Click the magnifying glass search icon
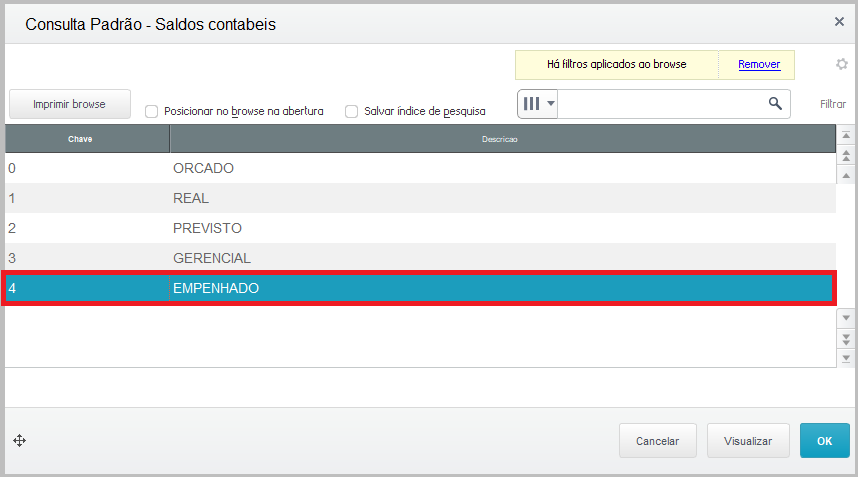 (774, 104)
